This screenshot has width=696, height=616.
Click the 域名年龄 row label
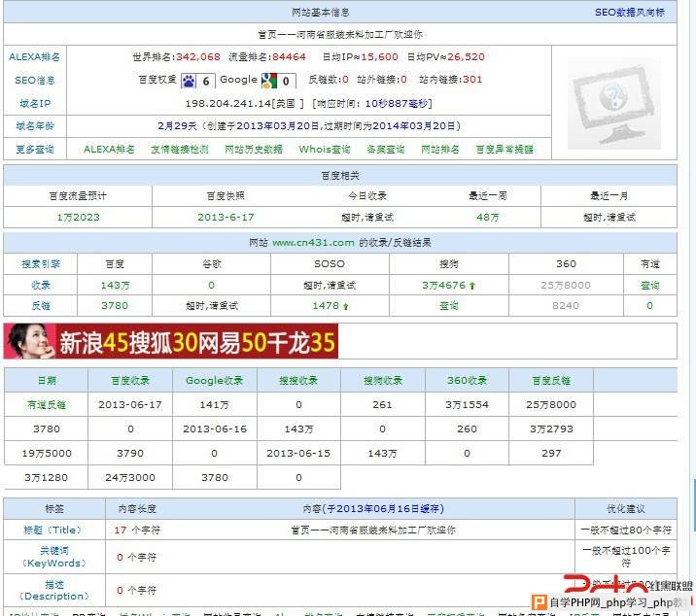(35, 126)
